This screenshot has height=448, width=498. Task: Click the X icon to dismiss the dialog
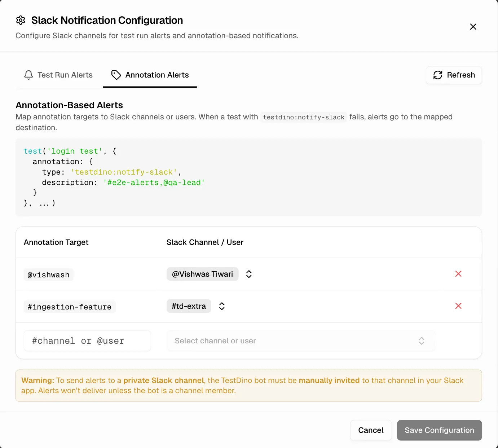tap(473, 26)
